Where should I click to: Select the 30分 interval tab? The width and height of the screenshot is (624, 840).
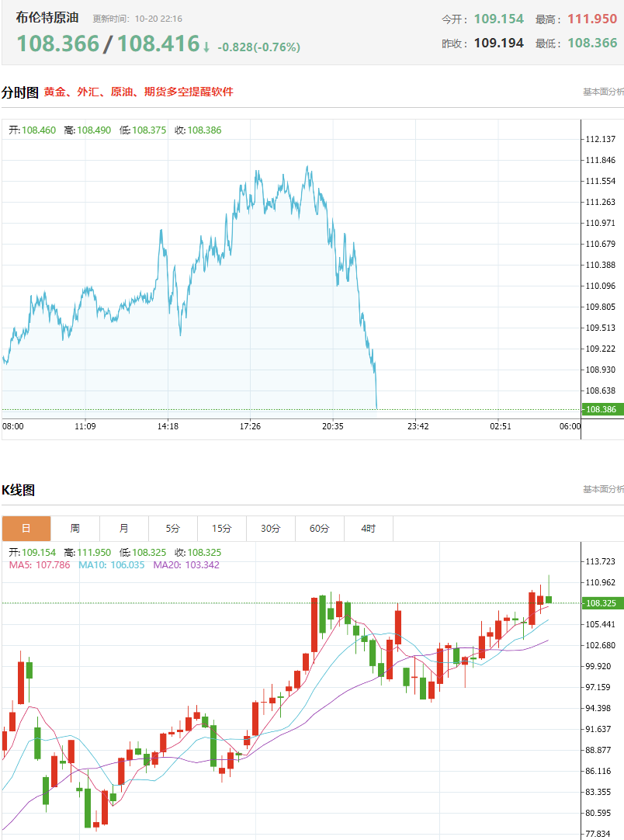point(271,529)
